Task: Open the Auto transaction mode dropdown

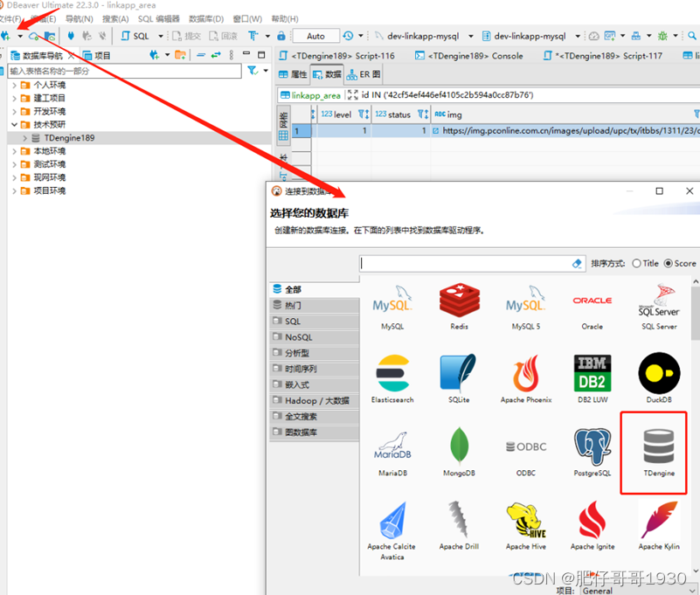Action: click(316, 36)
